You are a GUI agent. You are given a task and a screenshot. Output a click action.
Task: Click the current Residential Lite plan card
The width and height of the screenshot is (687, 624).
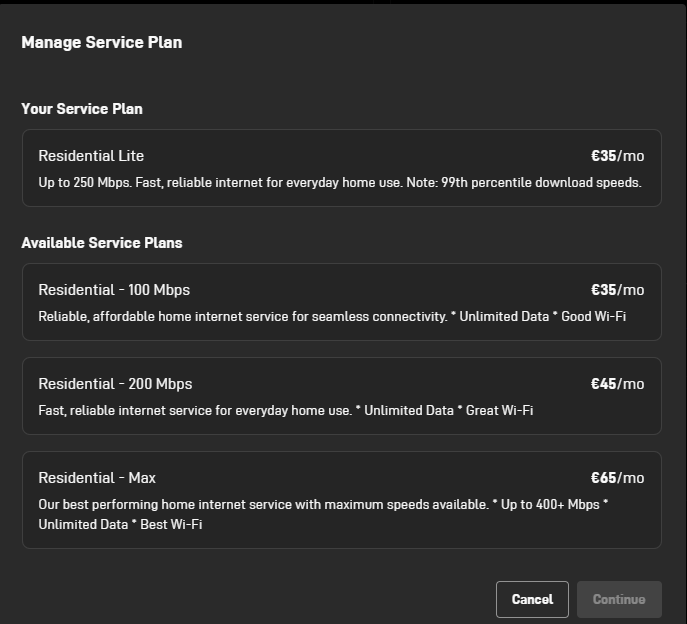point(342,168)
